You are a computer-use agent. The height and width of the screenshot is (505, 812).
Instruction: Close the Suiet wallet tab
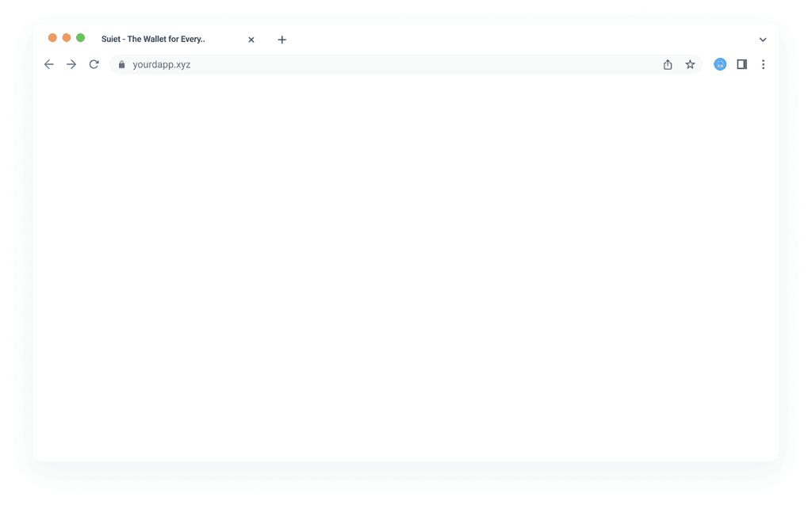251,40
